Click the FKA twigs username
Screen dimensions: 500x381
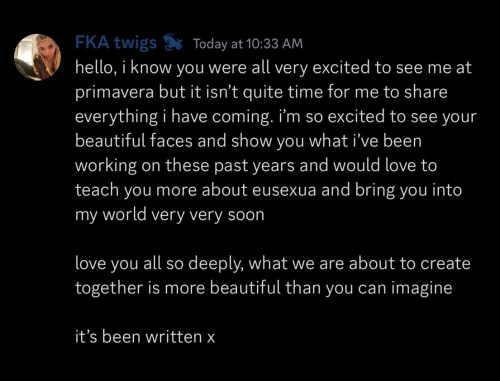(116, 43)
